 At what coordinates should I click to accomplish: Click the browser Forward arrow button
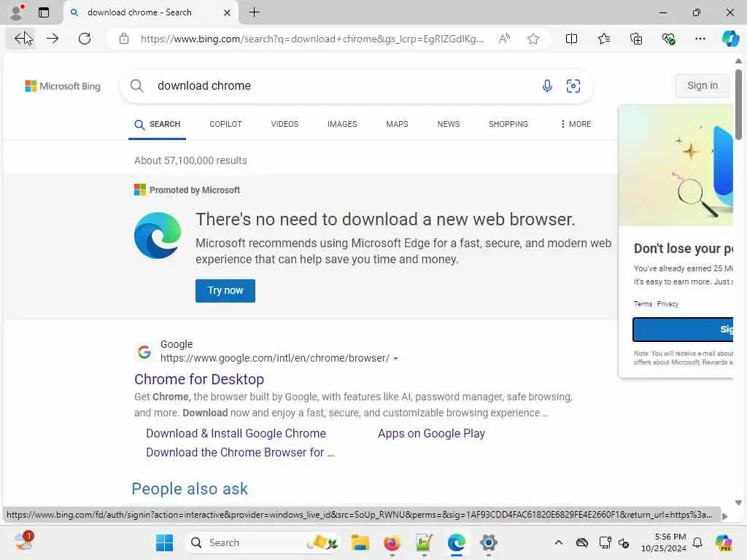(53, 39)
